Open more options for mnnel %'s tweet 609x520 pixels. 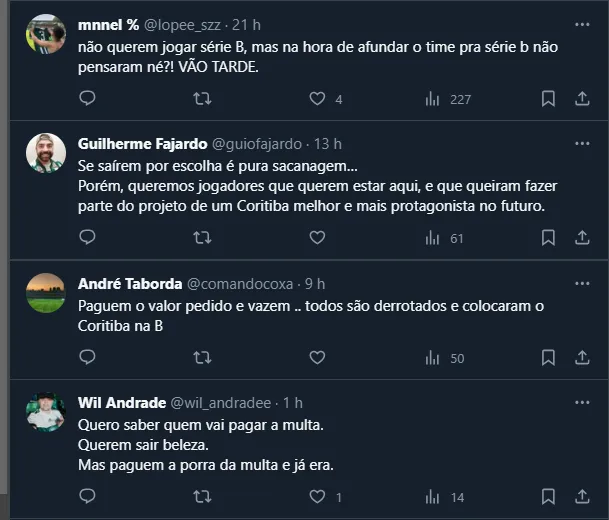tap(582, 24)
